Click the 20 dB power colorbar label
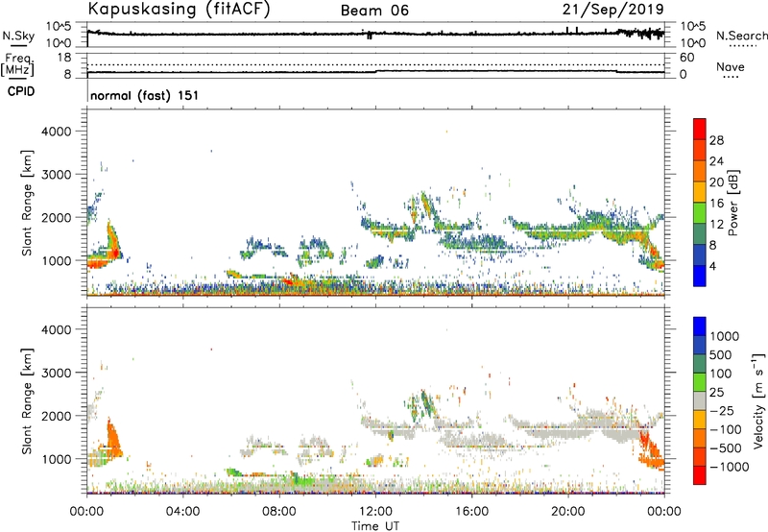This screenshot has width=768, height=532. pyautogui.click(x=716, y=182)
